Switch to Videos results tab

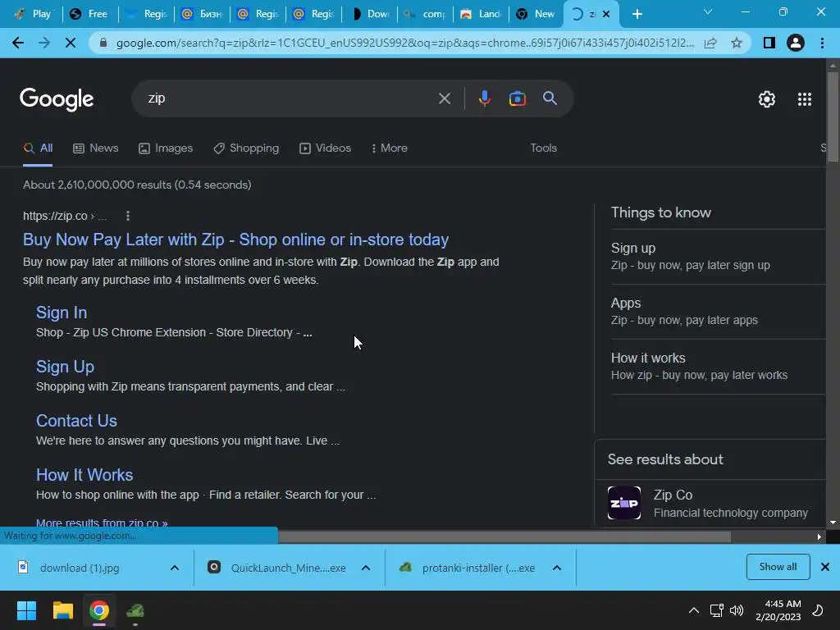(x=325, y=148)
